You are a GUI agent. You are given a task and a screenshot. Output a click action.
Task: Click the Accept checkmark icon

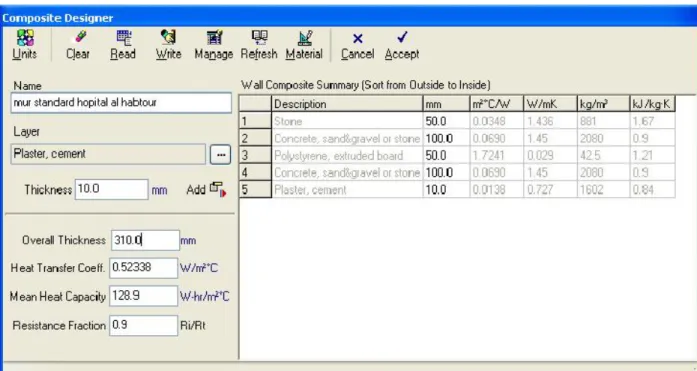coord(402,38)
